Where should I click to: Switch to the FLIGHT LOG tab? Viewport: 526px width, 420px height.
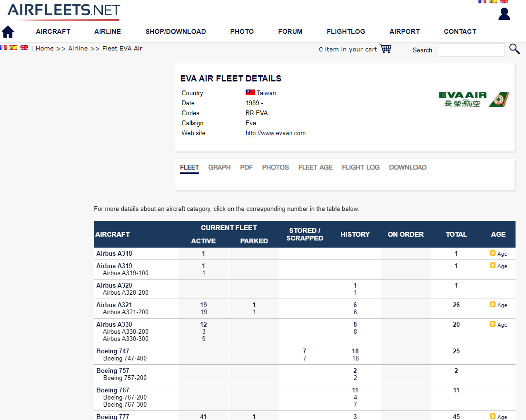point(361,168)
